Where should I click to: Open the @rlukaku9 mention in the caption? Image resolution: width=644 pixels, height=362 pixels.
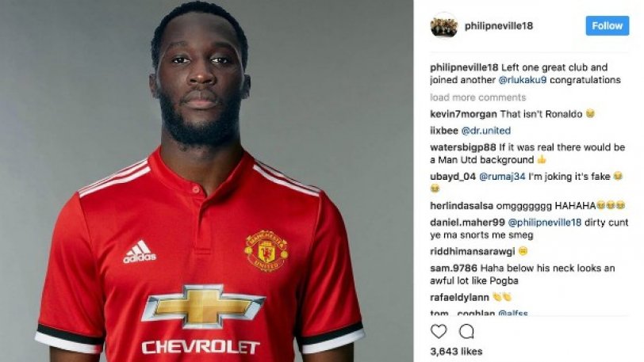[523, 80]
